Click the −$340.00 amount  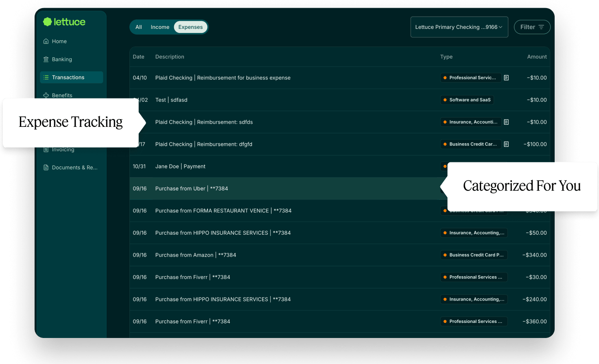click(535, 255)
